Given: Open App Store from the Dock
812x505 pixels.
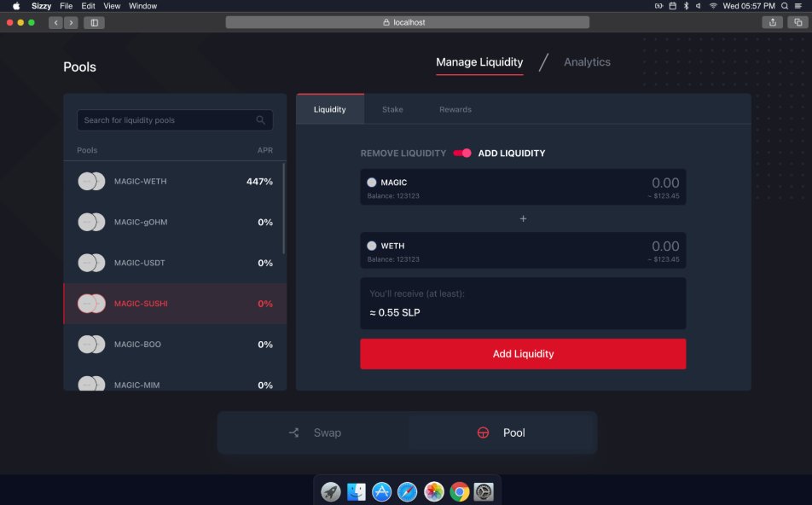Looking at the screenshot, I should coord(381,491).
